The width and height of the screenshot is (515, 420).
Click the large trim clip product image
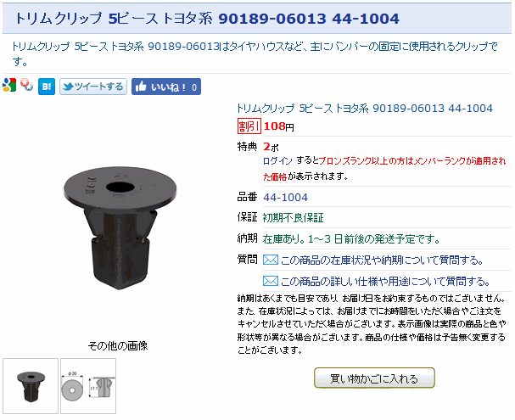pyautogui.click(x=120, y=228)
